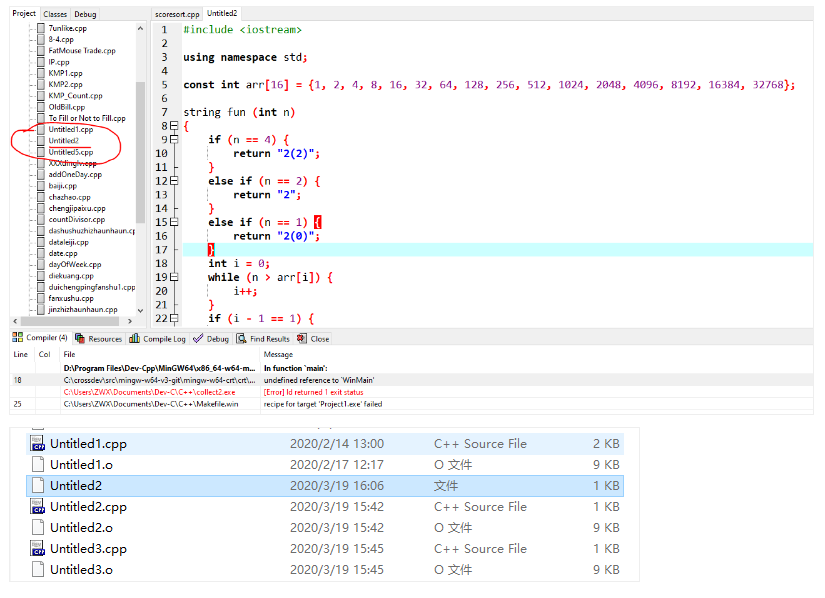Click the Debug checkmark icon
The height and width of the screenshot is (598, 825).
[x=198, y=338]
